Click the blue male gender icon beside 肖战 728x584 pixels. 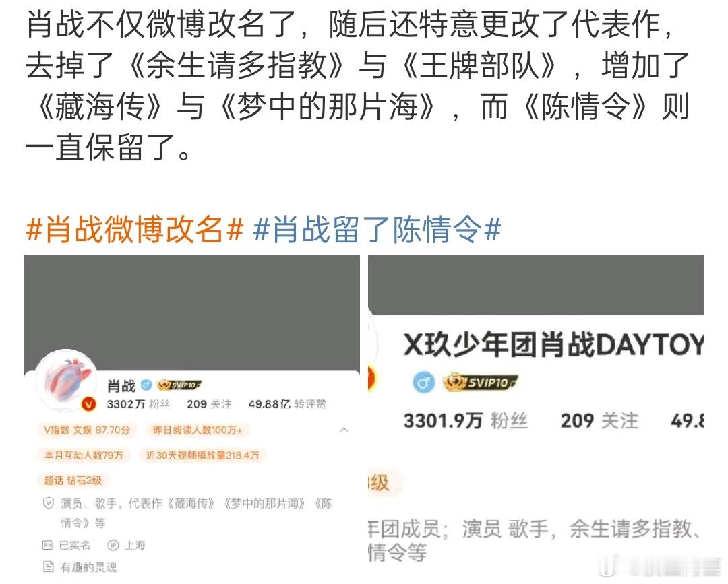tap(146, 385)
